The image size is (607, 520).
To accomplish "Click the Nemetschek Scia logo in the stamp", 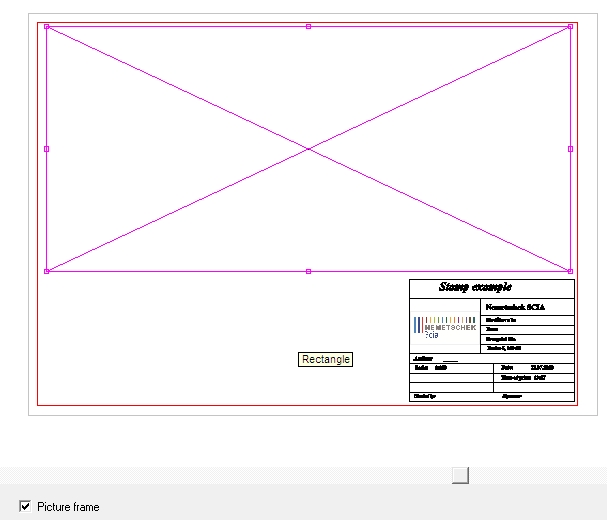I will tap(445, 326).
